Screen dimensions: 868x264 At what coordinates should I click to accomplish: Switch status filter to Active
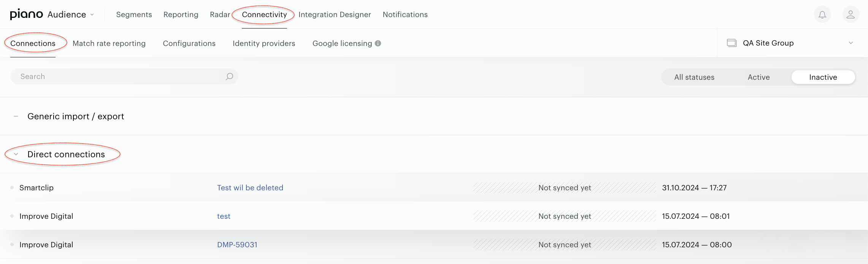pyautogui.click(x=759, y=77)
